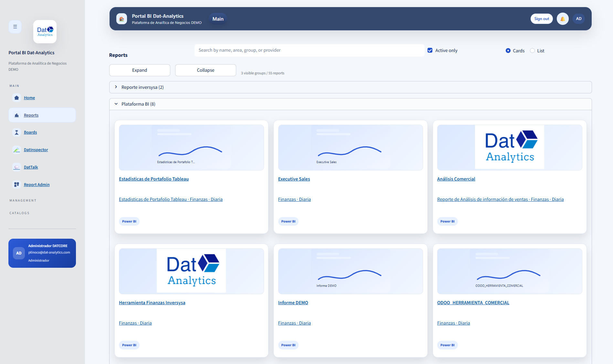The image size is (613, 364).
Task: Click '3 visible groups / 55 reports' text
Action: pyautogui.click(x=263, y=73)
